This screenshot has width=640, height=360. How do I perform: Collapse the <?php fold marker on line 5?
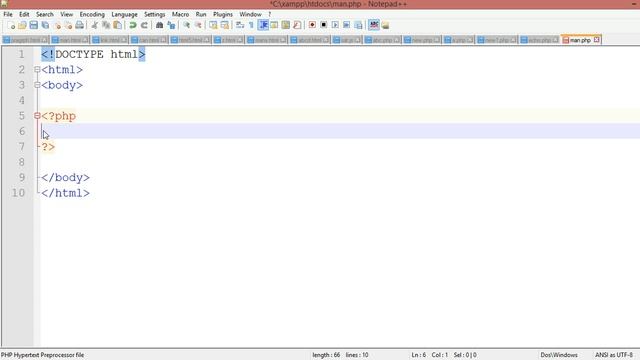pyautogui.click(x=37, y=116)
